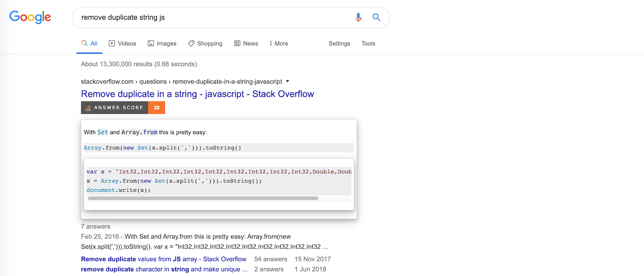Click the Stack Overflow answer score icon
The height and width of the screenshot is (276, 644).
coord(88,108)
